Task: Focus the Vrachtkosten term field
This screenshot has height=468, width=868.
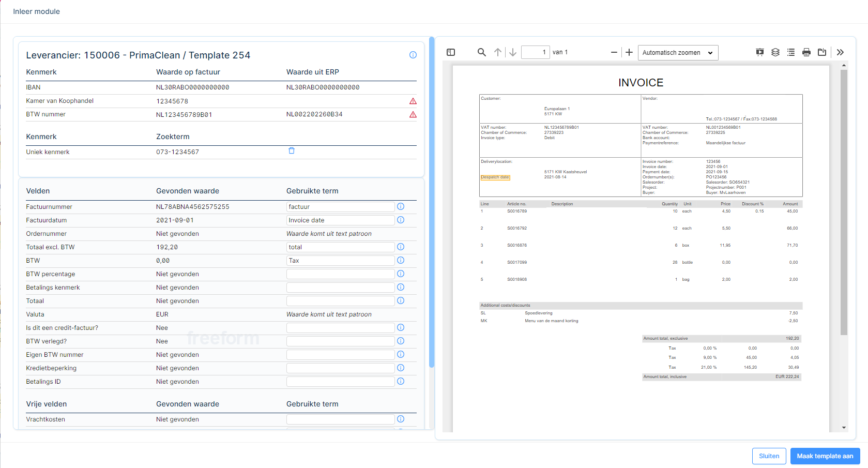Action: point(340,419)
